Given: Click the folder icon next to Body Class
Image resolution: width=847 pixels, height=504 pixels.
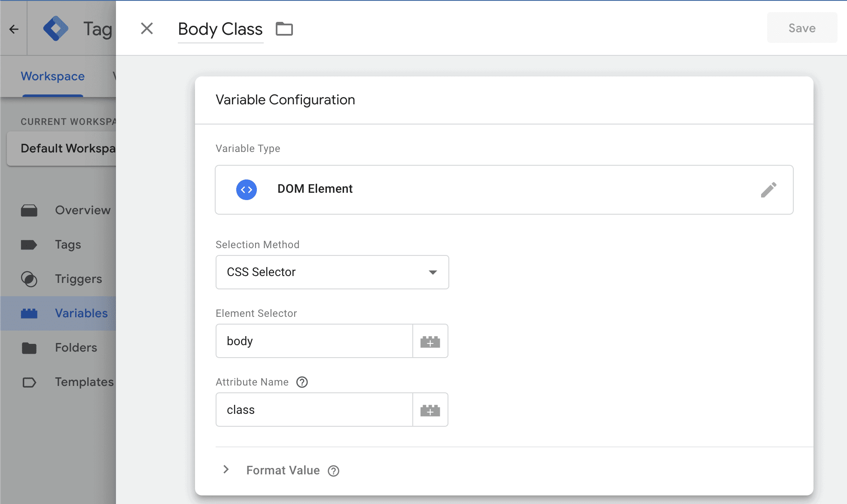Looking at the screenshot, I should click(284, 29).
